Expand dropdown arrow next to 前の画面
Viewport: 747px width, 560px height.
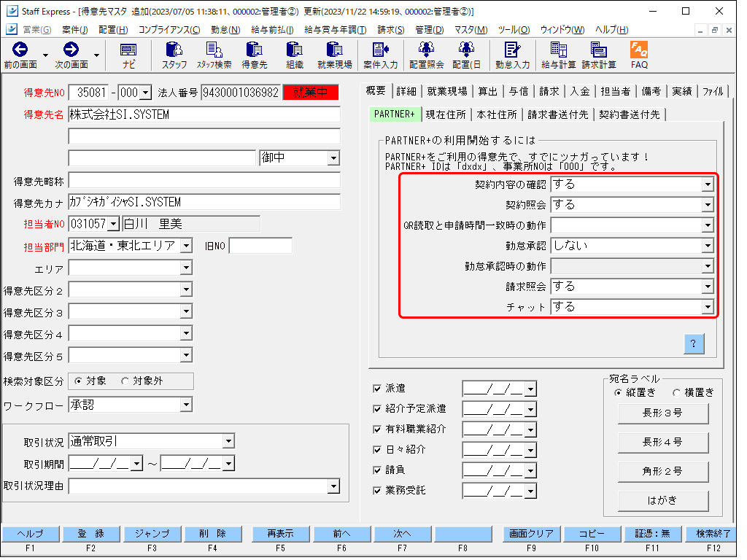pyautogui.click(x=46, y=55)
